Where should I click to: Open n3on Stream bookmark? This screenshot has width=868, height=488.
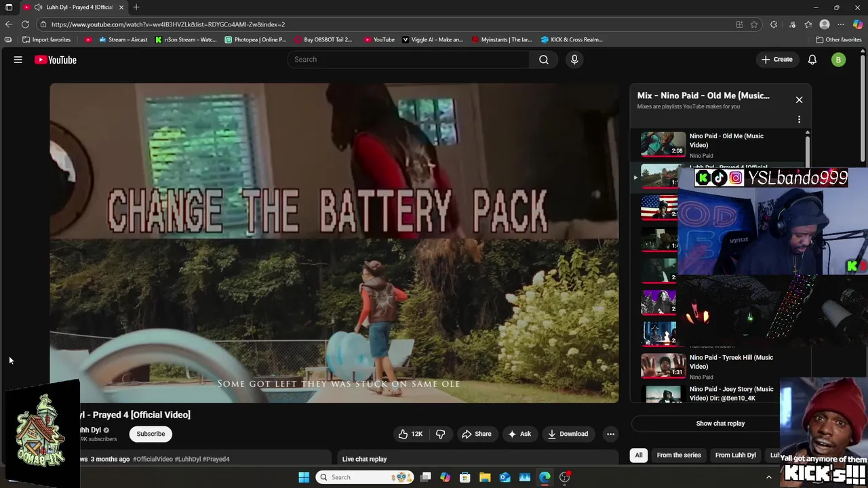coord(186,39)
